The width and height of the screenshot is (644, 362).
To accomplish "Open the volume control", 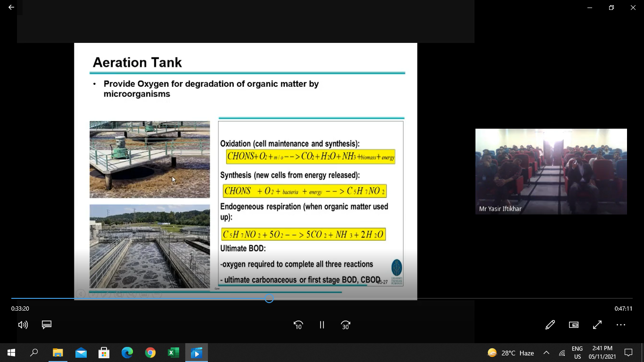I will click(23, 325).
